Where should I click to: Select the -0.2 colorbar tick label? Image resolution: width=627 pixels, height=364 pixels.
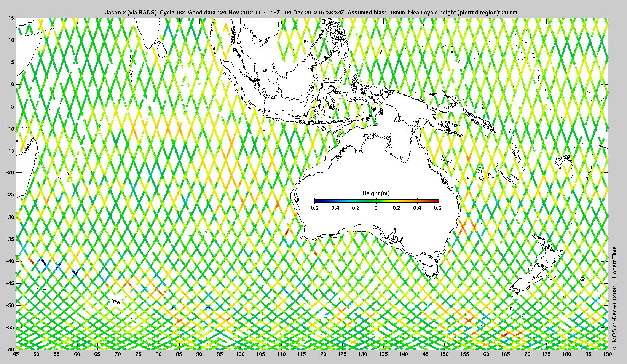pyautogui.click(x=355, y=208)
